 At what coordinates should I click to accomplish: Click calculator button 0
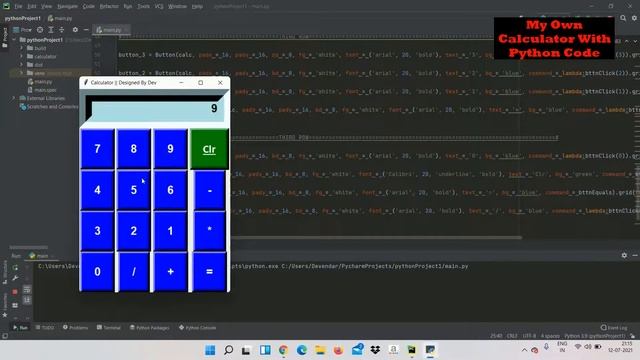[x=97, y=271]
